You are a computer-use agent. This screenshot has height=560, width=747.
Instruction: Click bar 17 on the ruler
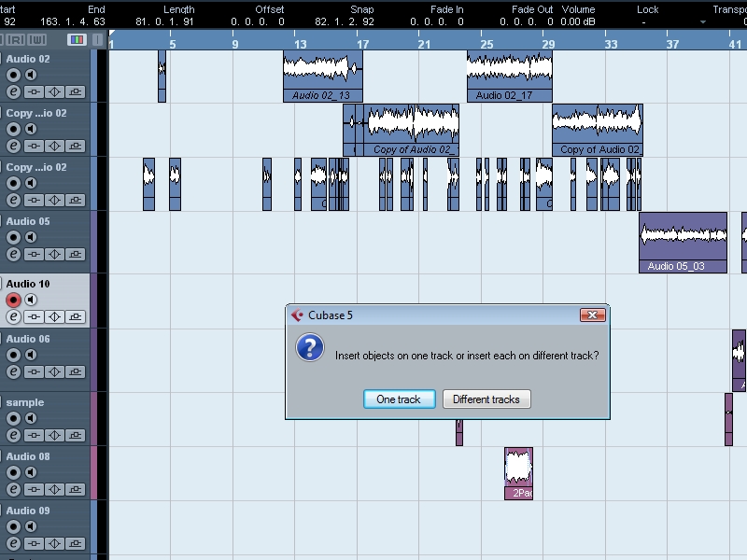click(x=363, y=44)
